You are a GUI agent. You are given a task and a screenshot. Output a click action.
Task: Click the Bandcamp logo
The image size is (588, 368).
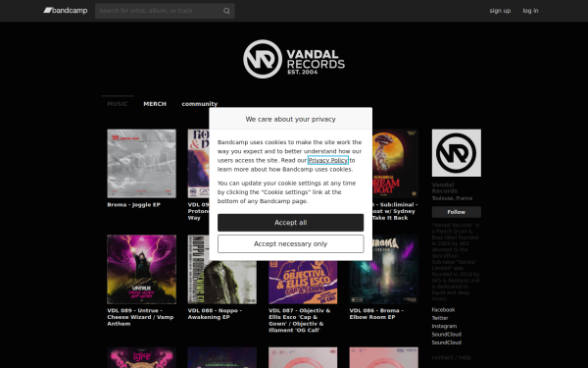[x=66, y=11]
